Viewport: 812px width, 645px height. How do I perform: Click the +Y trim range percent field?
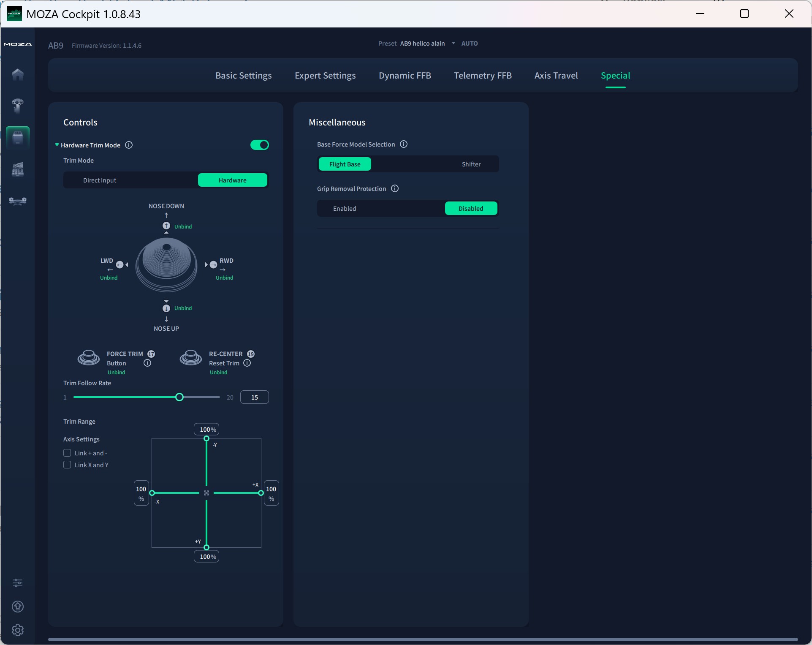click(206, 556)
